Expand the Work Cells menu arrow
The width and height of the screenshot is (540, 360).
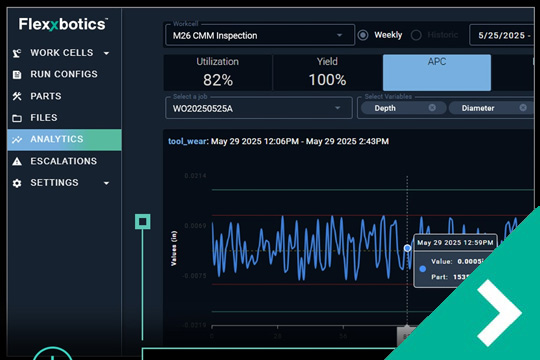tap(106, 53)
